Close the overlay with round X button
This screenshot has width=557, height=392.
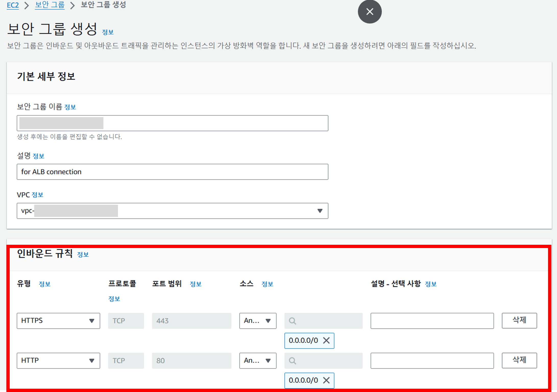[370, 12]
